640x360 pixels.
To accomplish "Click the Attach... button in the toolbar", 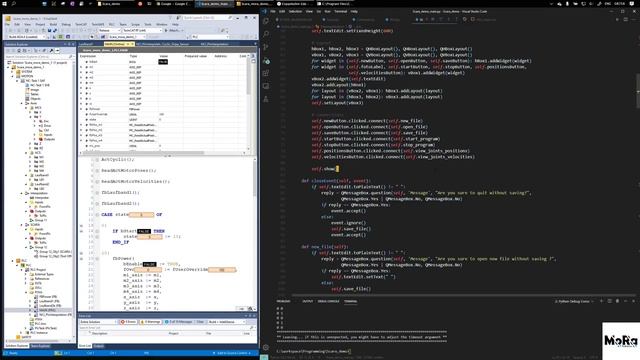I will point(173,30).
